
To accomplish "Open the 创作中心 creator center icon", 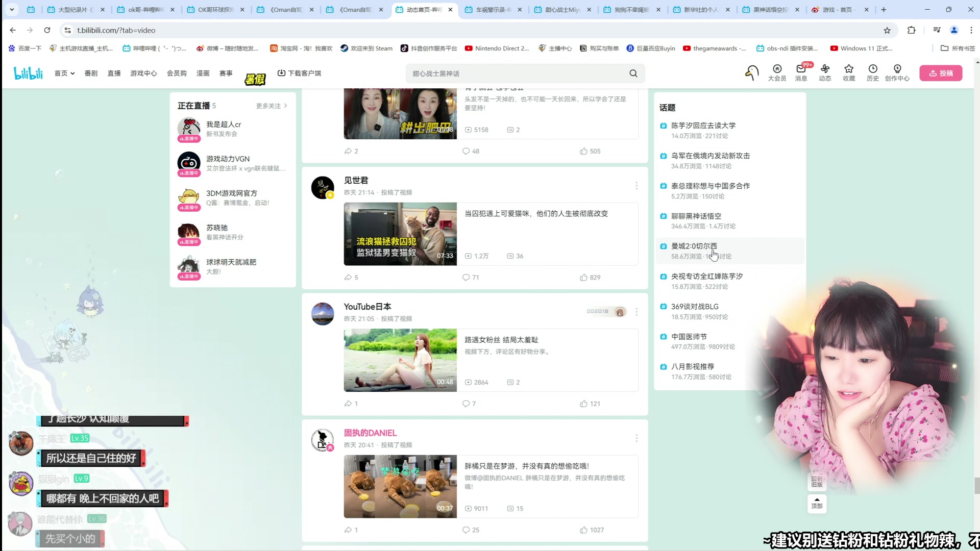I will (897, 73).
